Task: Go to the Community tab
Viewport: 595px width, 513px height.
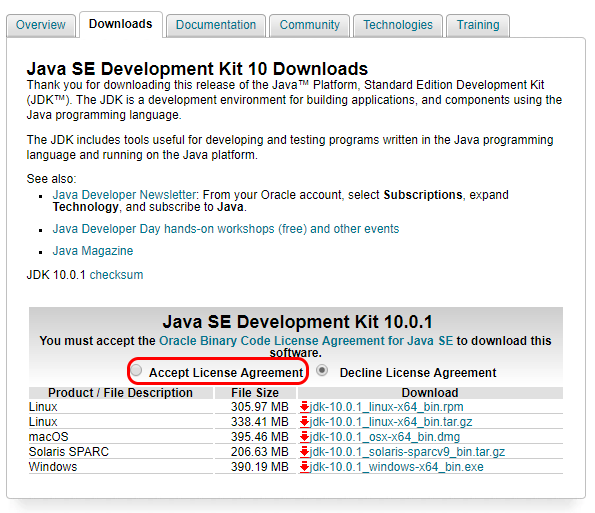Action: [310, 25]
